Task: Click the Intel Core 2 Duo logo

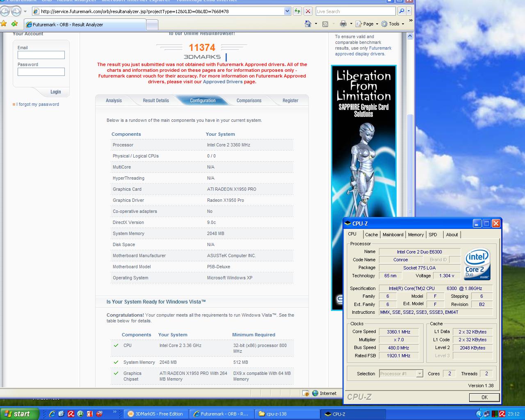Action: click(x=477, y=264)
